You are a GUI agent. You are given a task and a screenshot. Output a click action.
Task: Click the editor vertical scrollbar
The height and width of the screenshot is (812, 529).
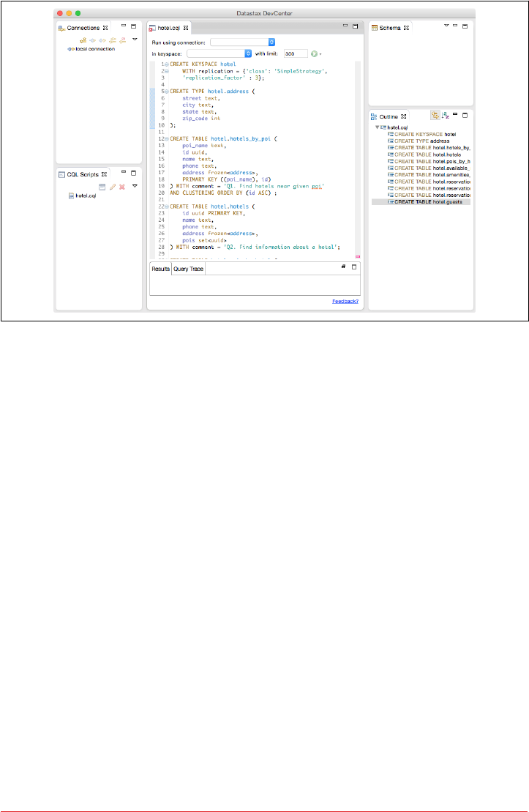click(358, 159)
